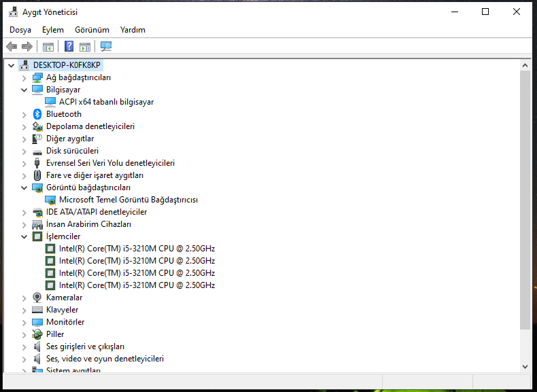Image resolution: width=537 pixels, height=392 pixels.
Task: Select Ses, video ve oyun denetleyicileri label
Action: coord(105,359)
